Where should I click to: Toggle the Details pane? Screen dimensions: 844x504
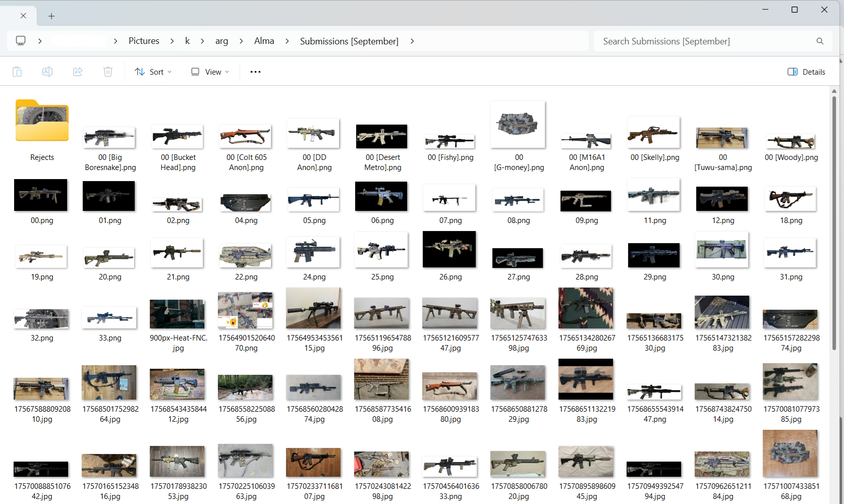806,72
